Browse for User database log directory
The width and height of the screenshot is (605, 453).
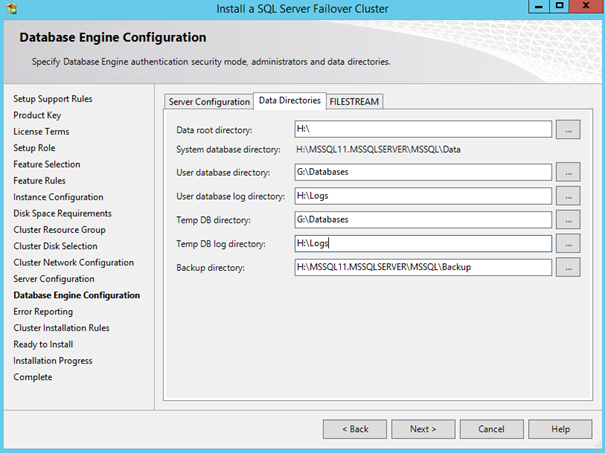(x=568, y=196)
